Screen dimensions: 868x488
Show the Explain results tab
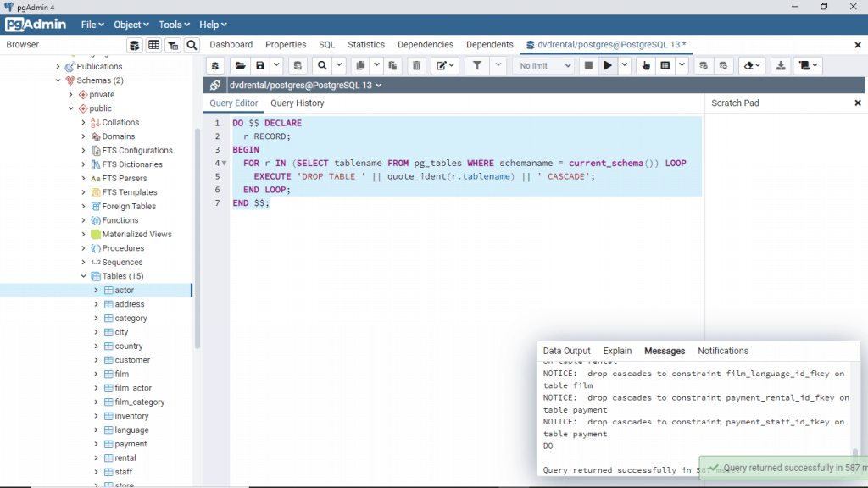tap(617, 352)
